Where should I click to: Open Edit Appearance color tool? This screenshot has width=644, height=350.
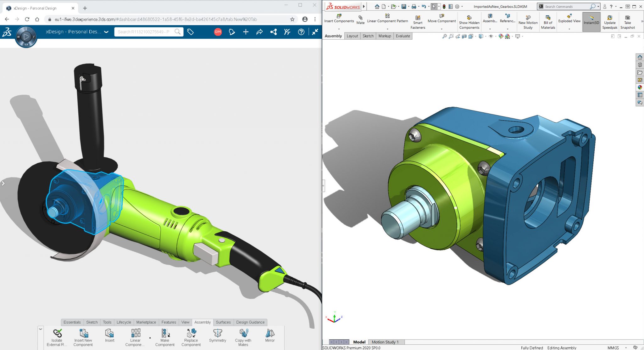click(x=501, y=36)
